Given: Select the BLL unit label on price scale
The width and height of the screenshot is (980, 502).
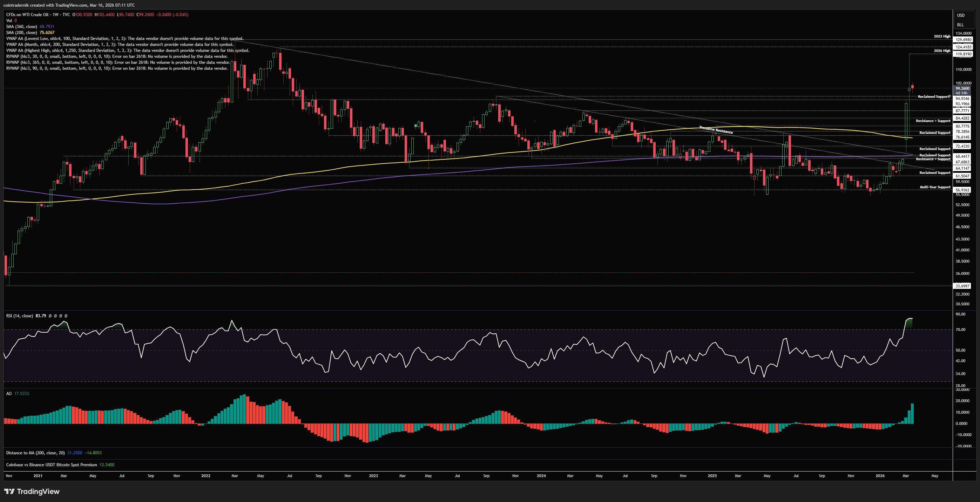Looking at the screenshot, I should click(960, 25).
